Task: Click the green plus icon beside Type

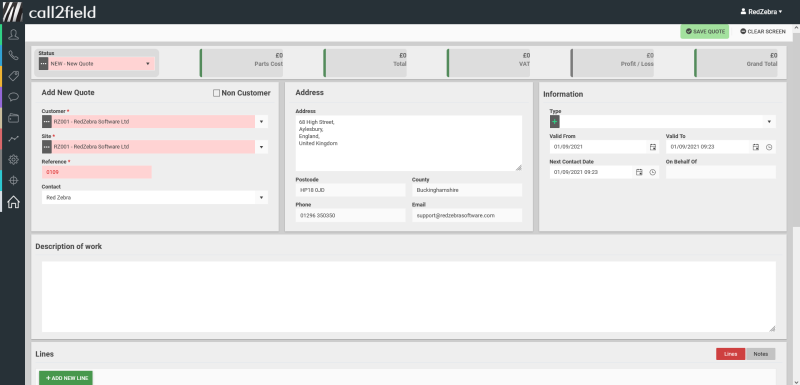Action: point(555,121)
